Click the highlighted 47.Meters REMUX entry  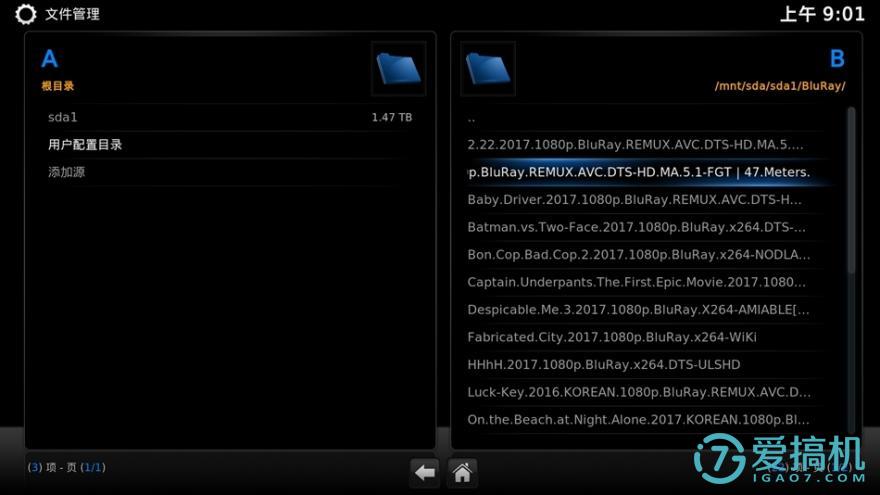pos(640,172)
